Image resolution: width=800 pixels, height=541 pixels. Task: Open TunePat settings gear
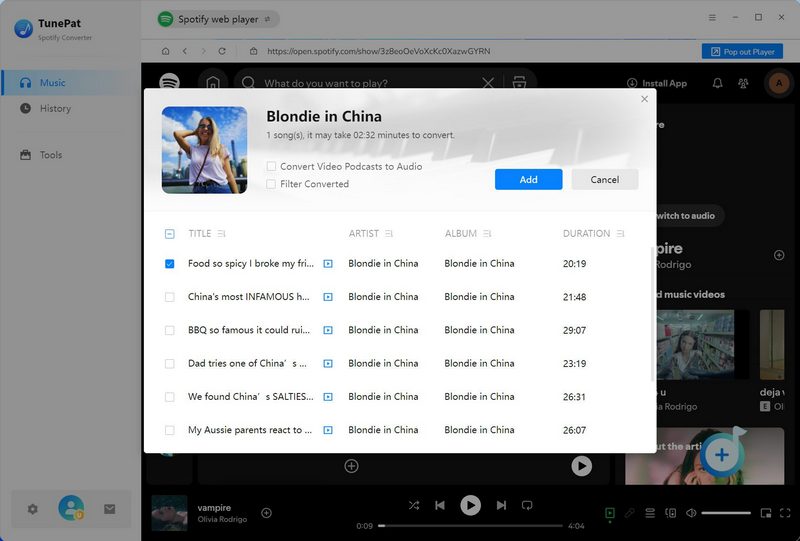(33, 509)
